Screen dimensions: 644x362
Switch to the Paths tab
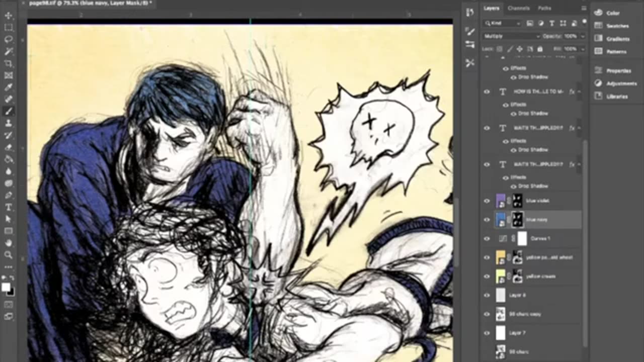click(544, 8)
